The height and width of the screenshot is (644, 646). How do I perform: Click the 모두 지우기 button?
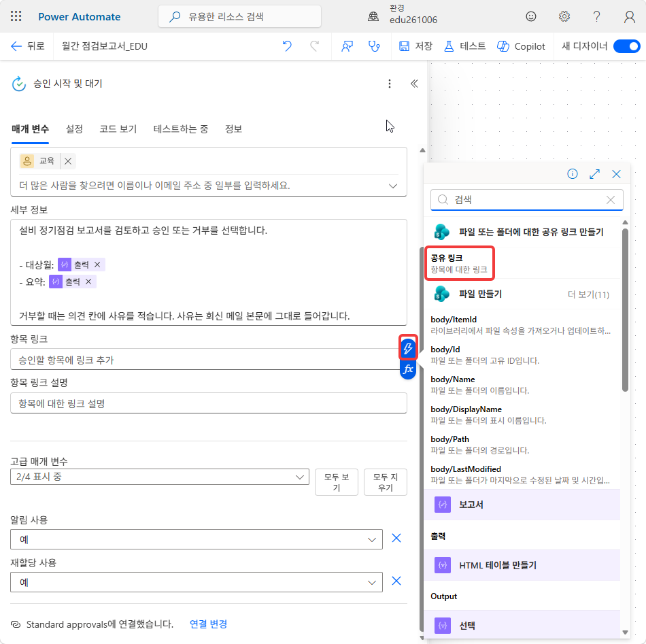(x=385, y=482)
